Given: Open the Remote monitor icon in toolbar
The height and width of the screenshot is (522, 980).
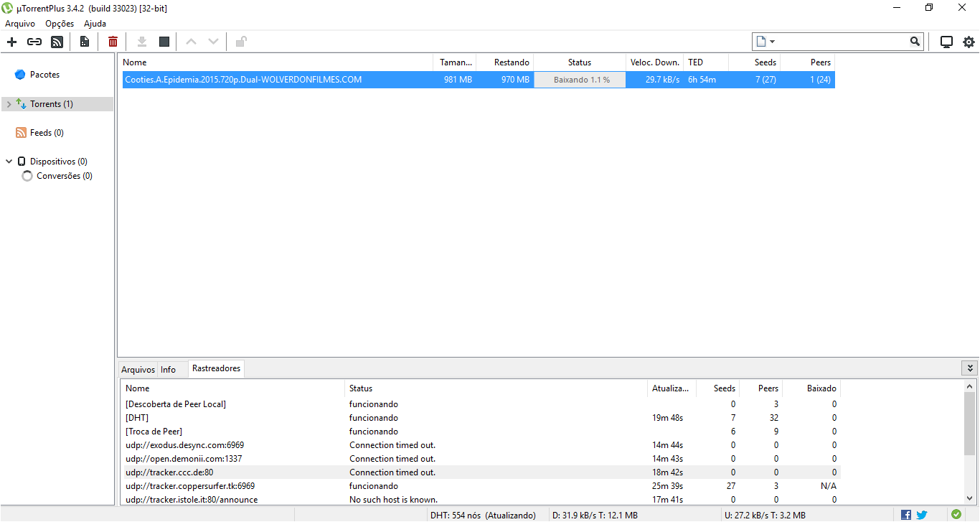Looking at the screenshot, I should [x=946, y=42].
